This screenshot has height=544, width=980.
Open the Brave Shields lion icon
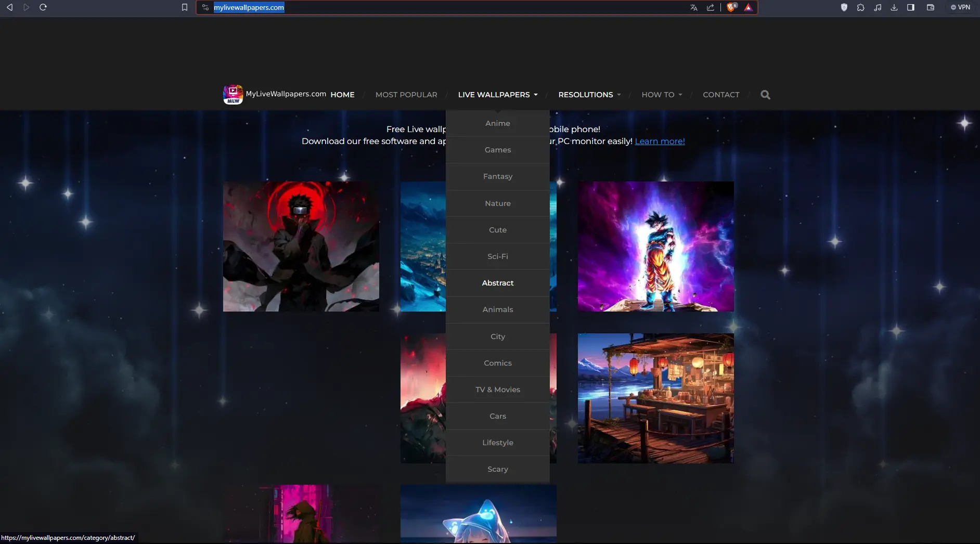click(732, 7)
